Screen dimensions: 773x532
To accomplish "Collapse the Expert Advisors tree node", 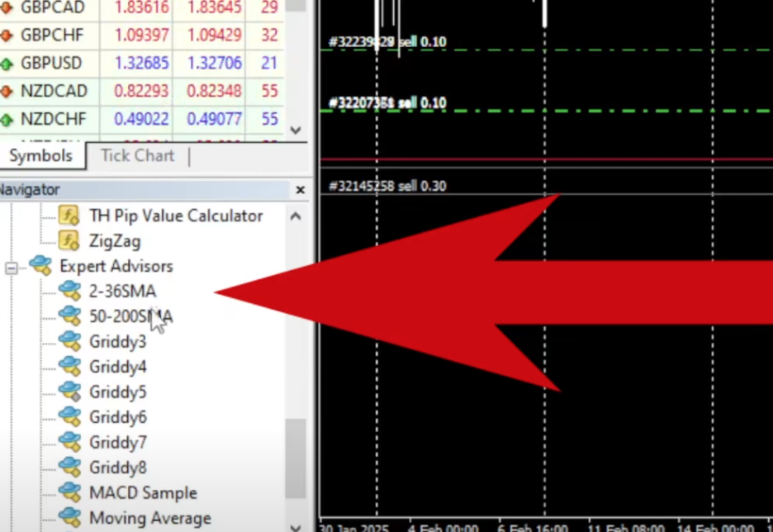I will click(x=11, y=268).
